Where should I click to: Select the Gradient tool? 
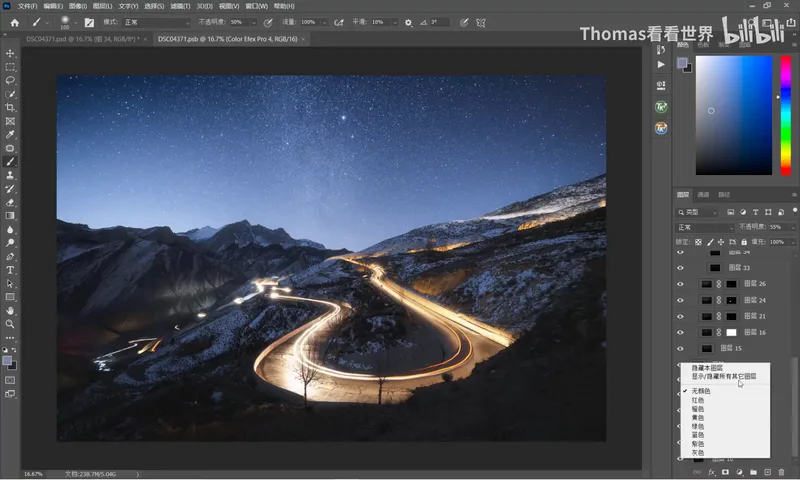pyautogui.click(x=10, y=216)
